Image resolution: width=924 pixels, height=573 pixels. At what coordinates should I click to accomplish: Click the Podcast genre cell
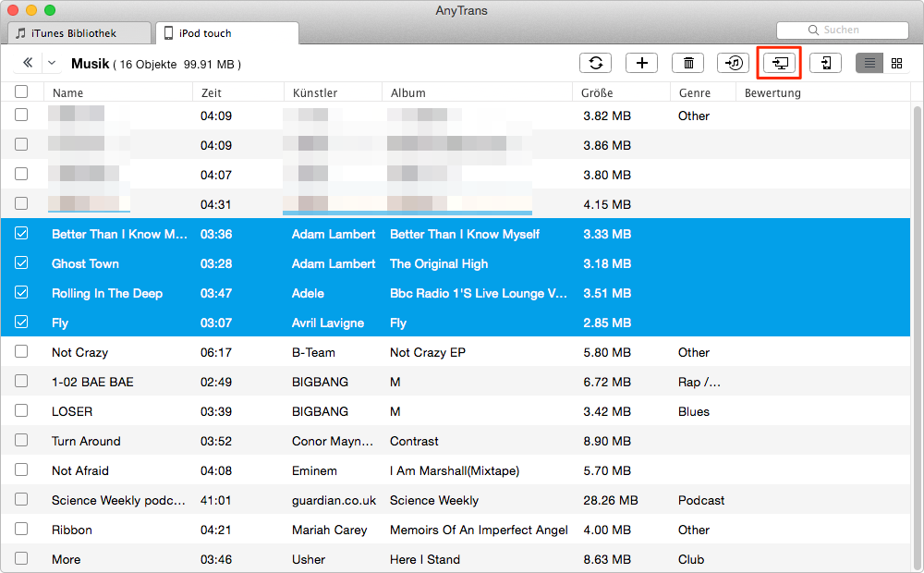(x=701, y=500)
